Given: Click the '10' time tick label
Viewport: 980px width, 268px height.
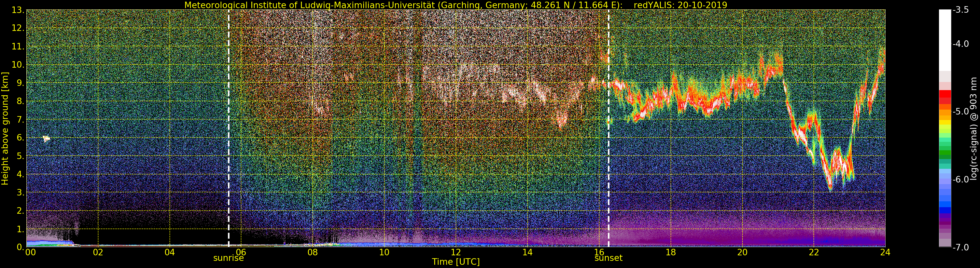Looking at the screenshot, I should pyautogui.click(x=384, y=252).
